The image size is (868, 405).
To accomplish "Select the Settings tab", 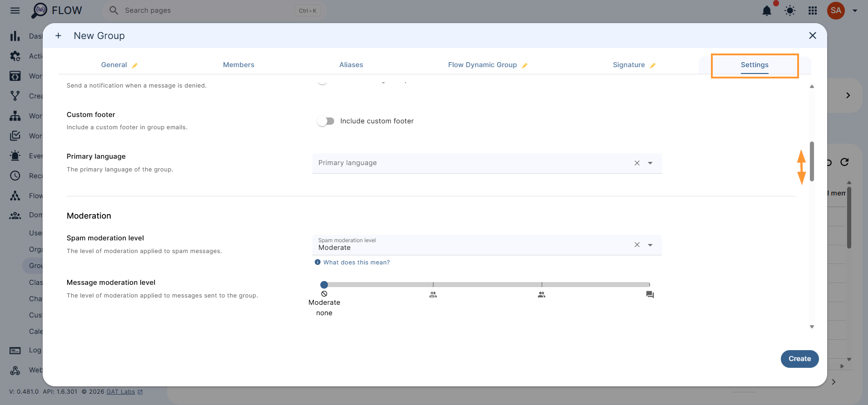I will click(x=755, y=65).
